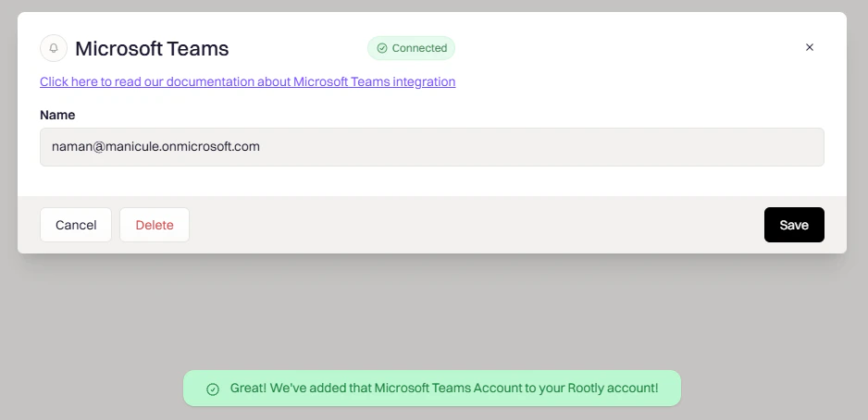Click the Connected status badge
Screen dimensions: 868x420
(411, 48)
